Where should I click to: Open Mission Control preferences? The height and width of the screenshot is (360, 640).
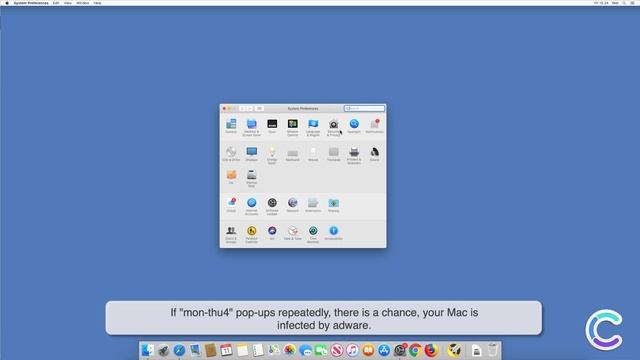click(x=293, y=127)
